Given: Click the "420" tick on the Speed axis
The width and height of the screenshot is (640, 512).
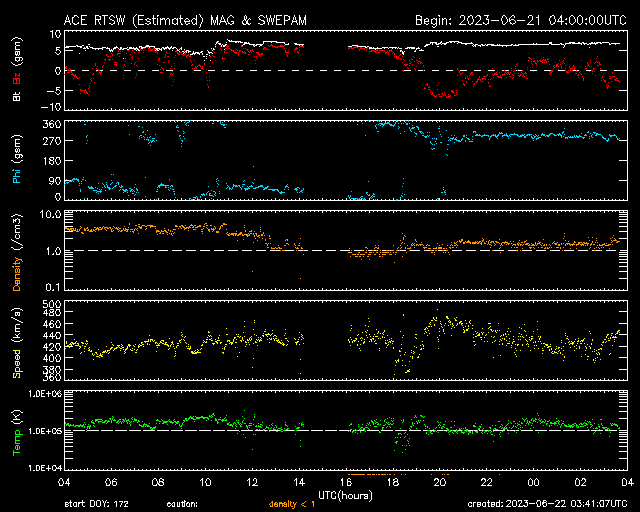Looking at the screenshot, I should 52,347.
